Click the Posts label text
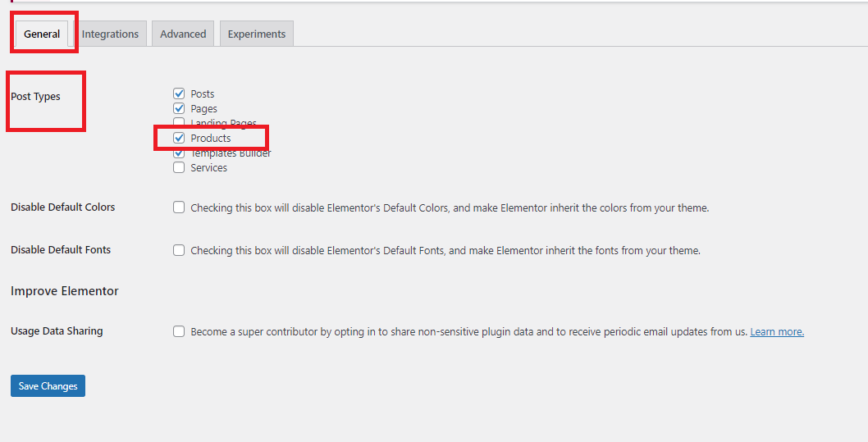This screenshot has height=442, width=868. tap(202, 94)
